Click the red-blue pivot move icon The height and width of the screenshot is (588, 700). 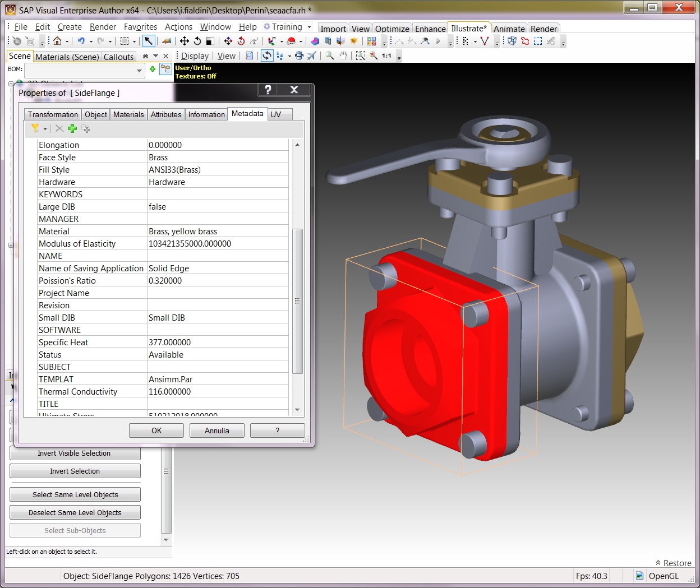tap(228, 41)
